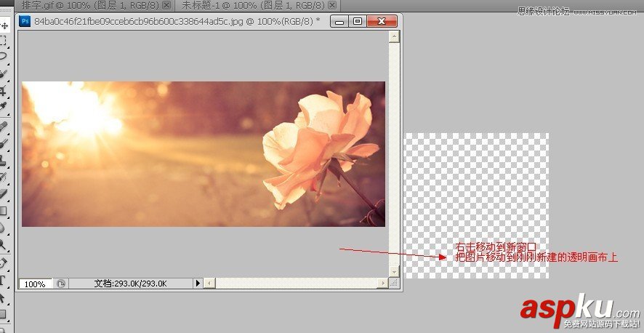Screen dimensions: 644x333
Task: Open status bar info arrow menu
Action: click(x=198, y=283)
